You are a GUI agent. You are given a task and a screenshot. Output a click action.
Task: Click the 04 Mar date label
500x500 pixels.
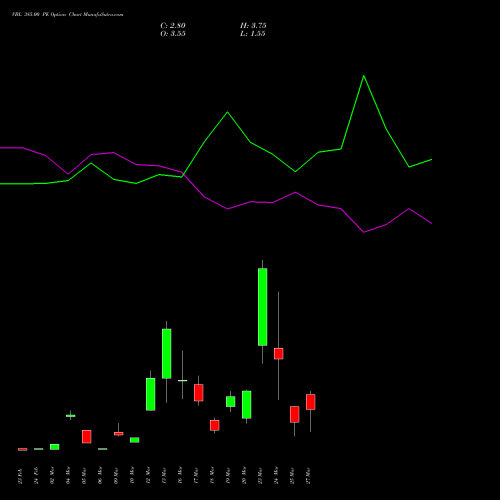click(68, 476)
